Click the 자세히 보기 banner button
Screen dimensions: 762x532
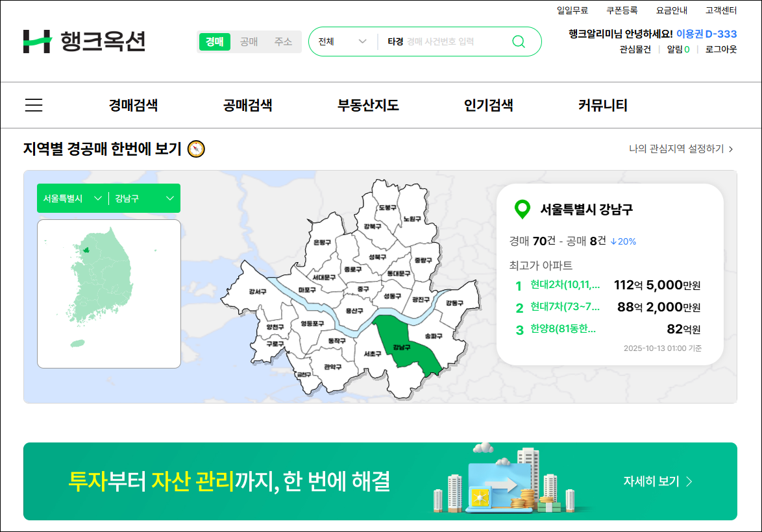coord(658,481)
